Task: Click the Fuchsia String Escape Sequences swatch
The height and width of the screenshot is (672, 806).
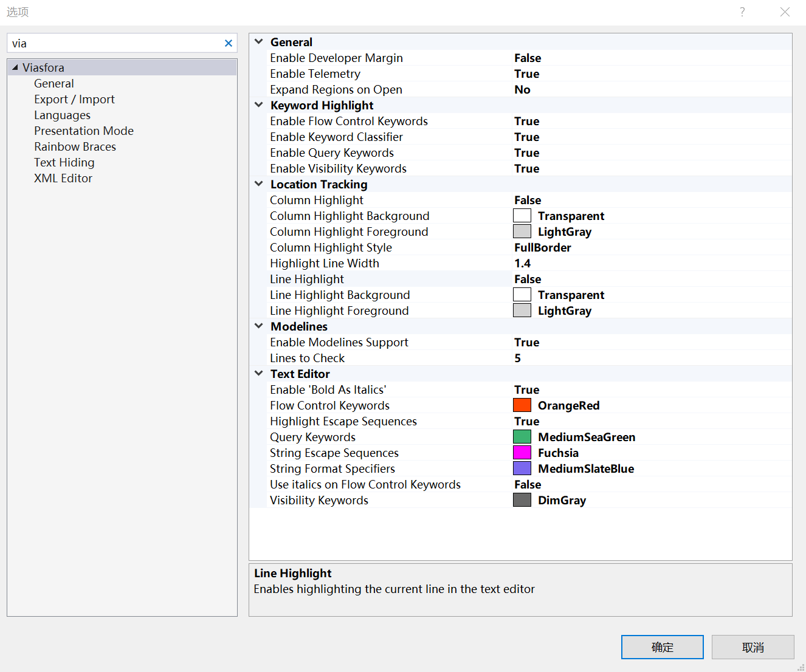Action: pyautogui.click(x=522, y=453)
